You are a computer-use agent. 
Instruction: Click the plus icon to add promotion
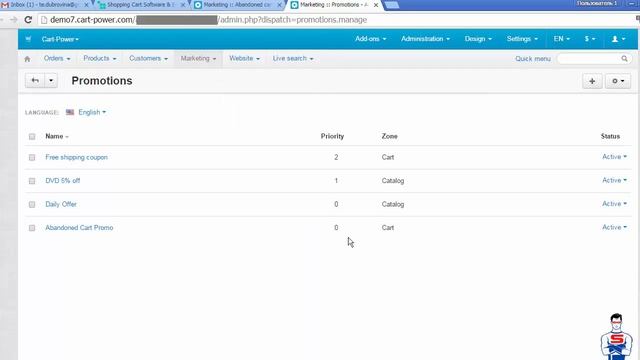click(x=592, y=81)
